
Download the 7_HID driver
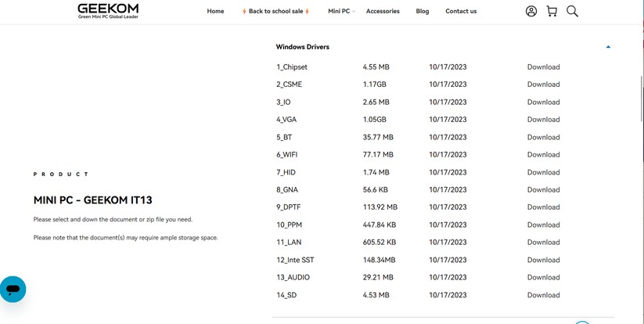click(x=543, y=172)
